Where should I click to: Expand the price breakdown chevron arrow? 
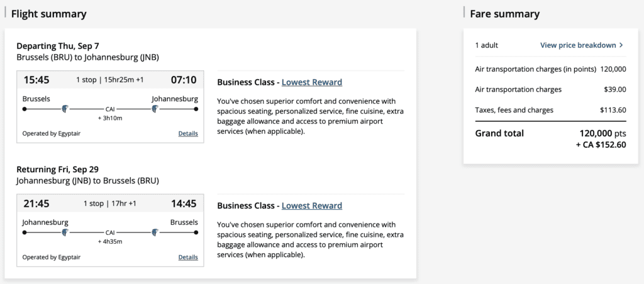click(x=621, y=45)
